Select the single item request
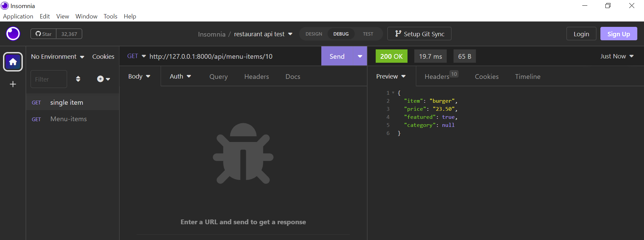Screen dimensions: 644x240 [x=73, y=102]
